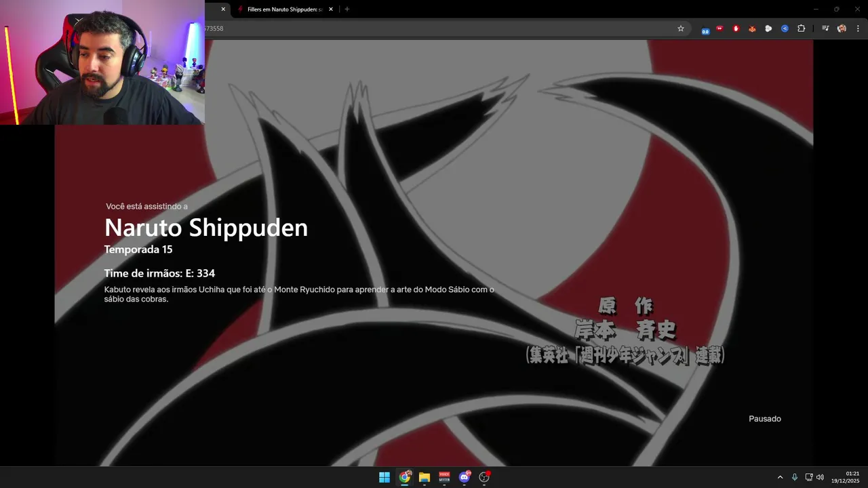Open the red fast-forward extension icon
This screenshot has height=488, width=868.
[x=719, y=28]
